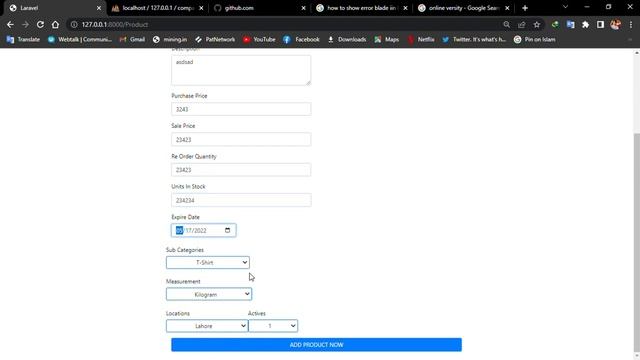Open the Gmail bookmark
Screen dimensions: 640x360
coord(132,40)
